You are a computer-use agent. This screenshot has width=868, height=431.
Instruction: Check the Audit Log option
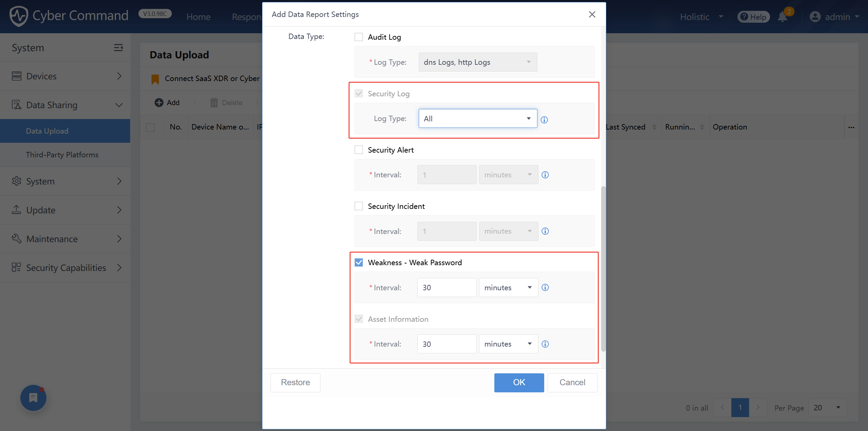358,37
